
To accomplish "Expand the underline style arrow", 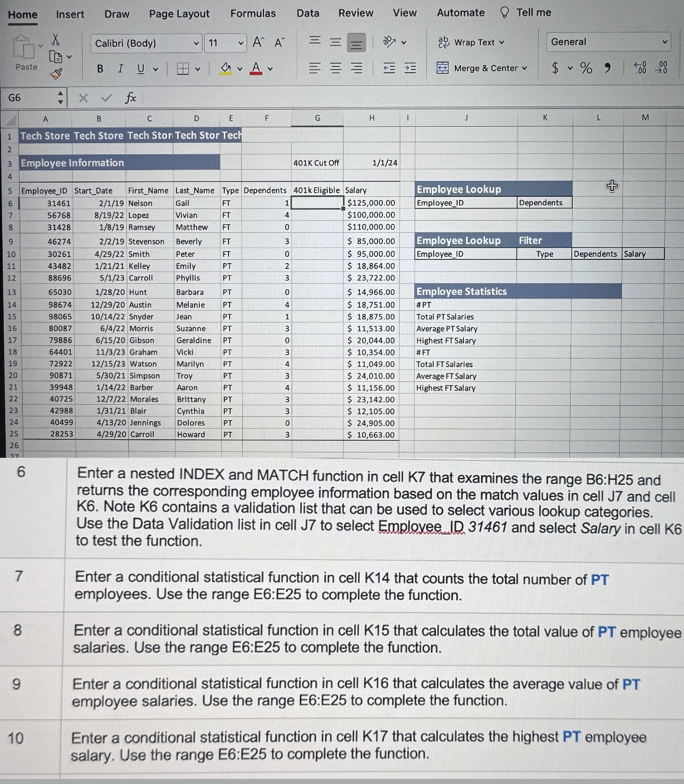I will 155,69.
